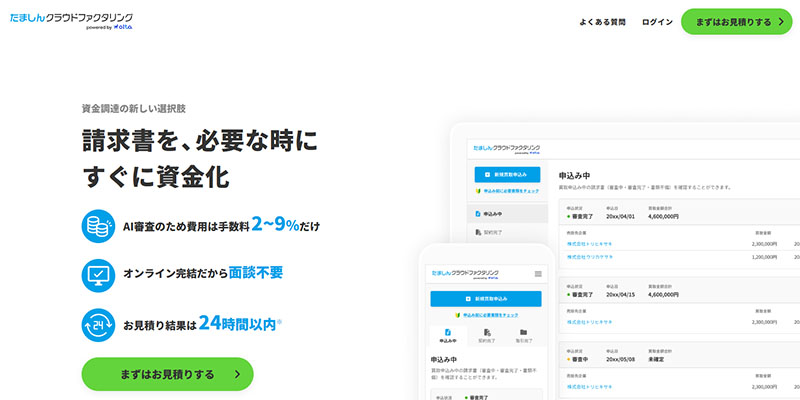Click the logo inside the desktop mockup header
800x400 pixels.
point(507,149)
